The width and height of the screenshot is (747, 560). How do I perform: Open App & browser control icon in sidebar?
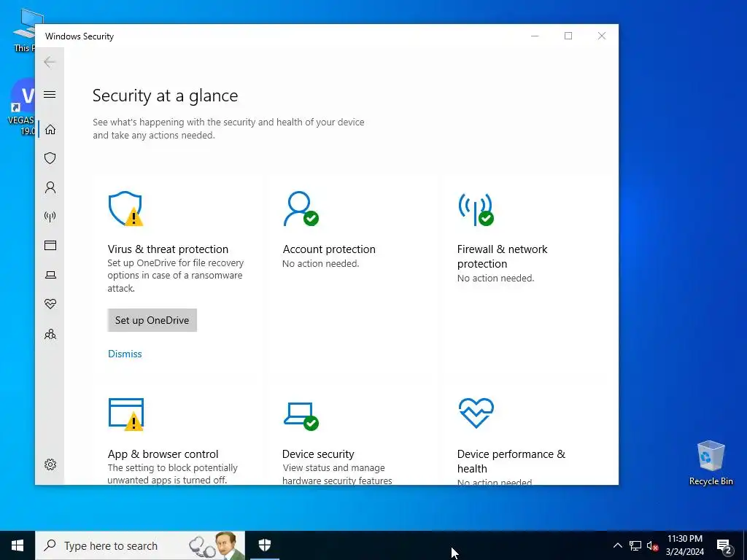[50, 245]
